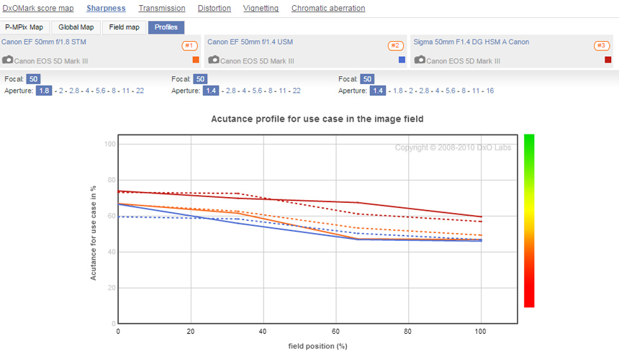
Task: Choose aperture 5.6 for the first lens
Action: click(x=101, y=91)
